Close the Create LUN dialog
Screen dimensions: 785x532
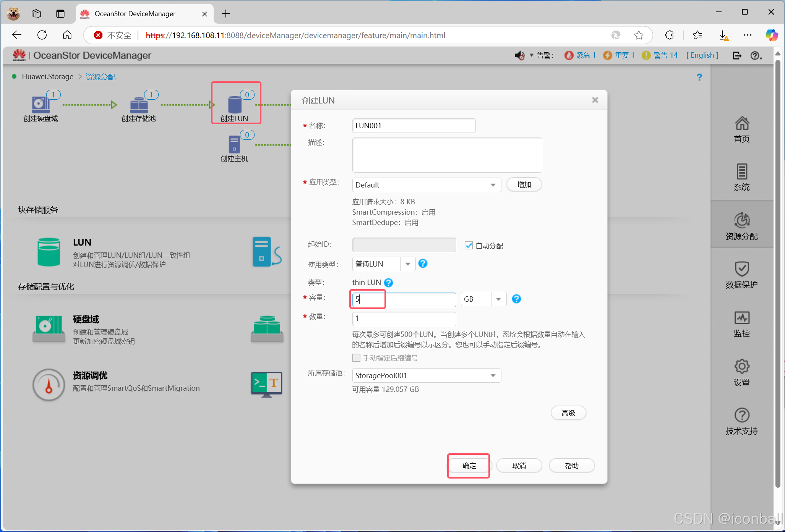595,100
